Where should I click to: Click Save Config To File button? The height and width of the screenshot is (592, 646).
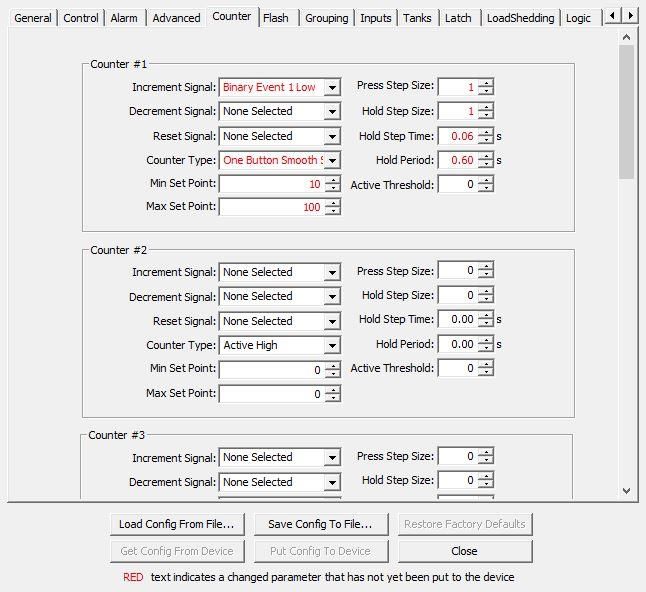321,524
